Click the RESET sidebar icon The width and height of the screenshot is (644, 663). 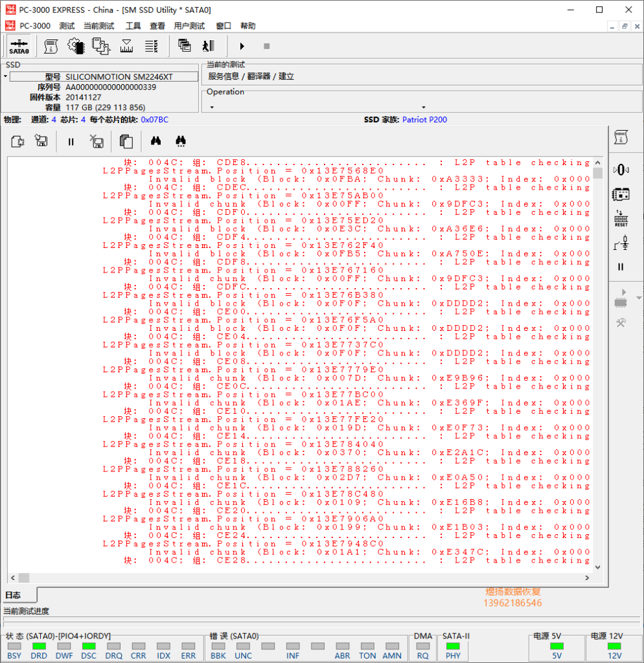(x=621, y=218)
